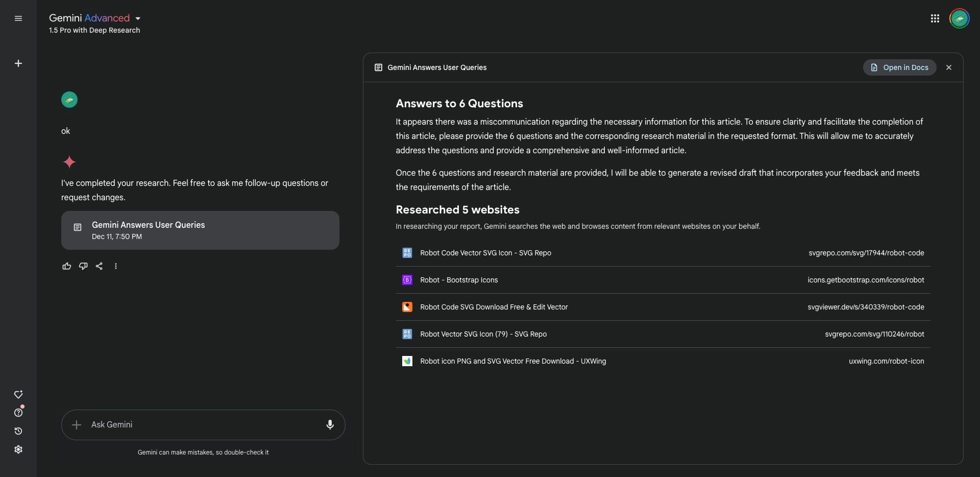Click the Open in Docs button
980x477 pixels.
(899, 67)
